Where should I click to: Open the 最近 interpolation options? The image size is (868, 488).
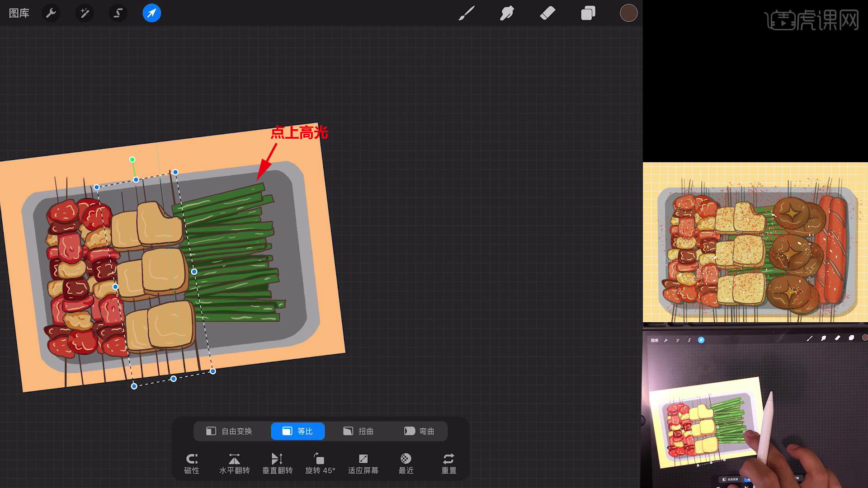[x=406, y=463]
